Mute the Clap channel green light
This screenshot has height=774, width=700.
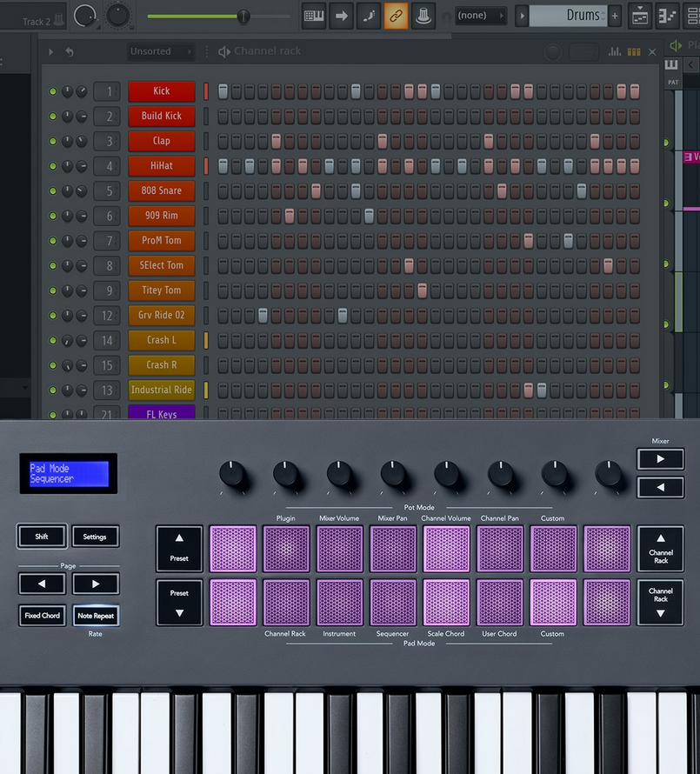[x=53, y=141]
